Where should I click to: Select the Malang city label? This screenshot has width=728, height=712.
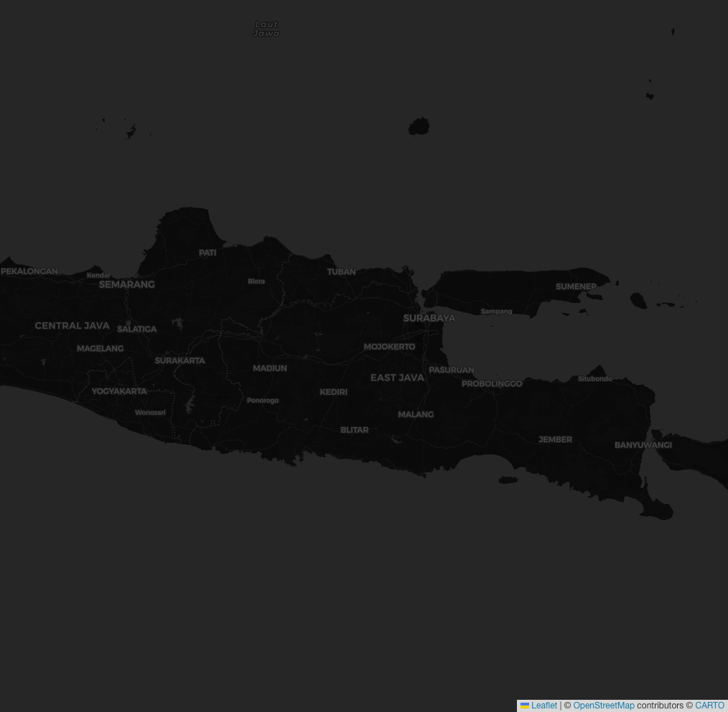(416, 414)
